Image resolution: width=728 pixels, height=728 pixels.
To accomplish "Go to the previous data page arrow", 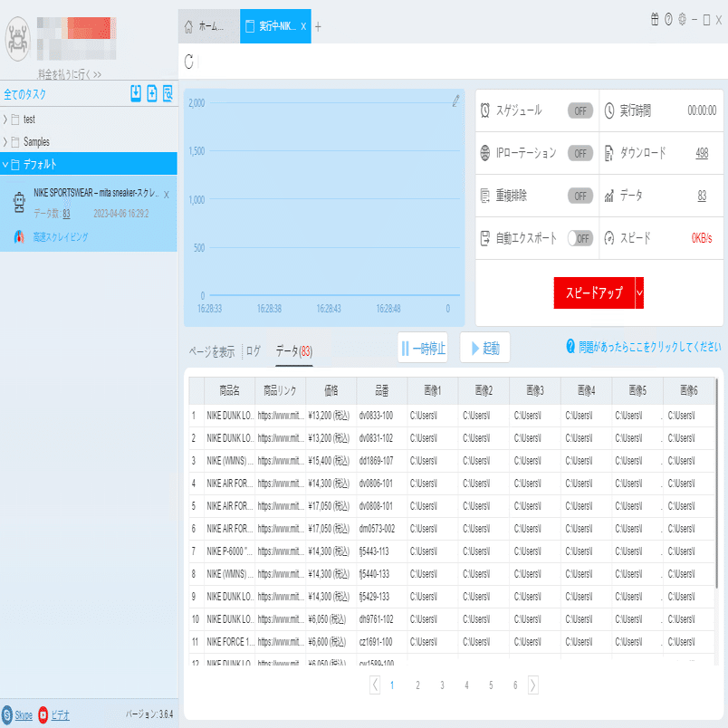I will [375, 685].
